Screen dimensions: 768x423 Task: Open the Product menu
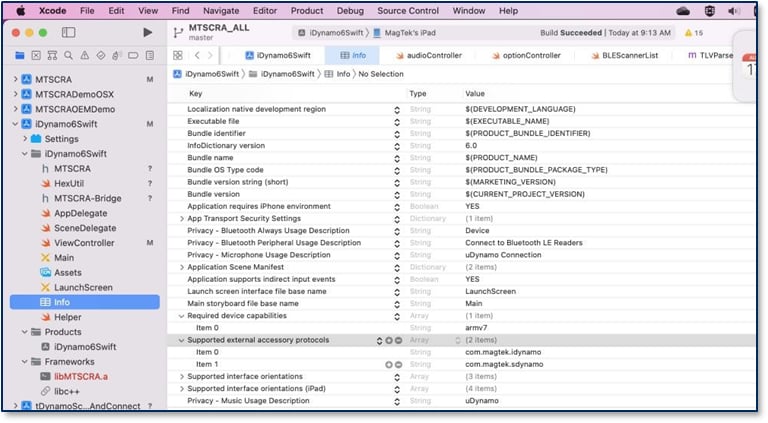click(x=307, y=11)
